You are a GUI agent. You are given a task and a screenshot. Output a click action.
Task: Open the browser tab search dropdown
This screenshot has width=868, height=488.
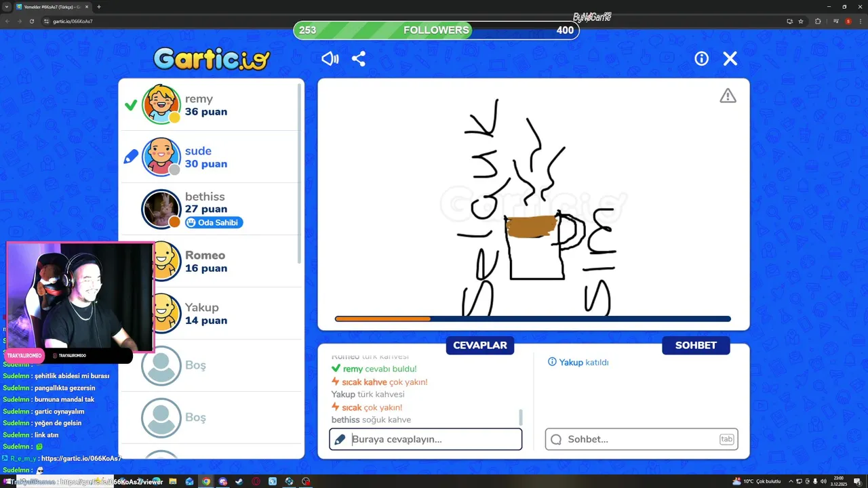(x=6, y=7)
